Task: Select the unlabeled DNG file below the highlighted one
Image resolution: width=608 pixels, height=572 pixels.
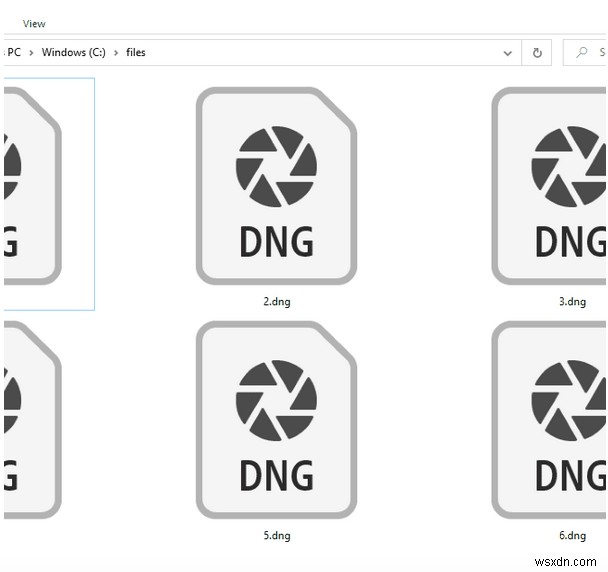Action: point(33,420)
